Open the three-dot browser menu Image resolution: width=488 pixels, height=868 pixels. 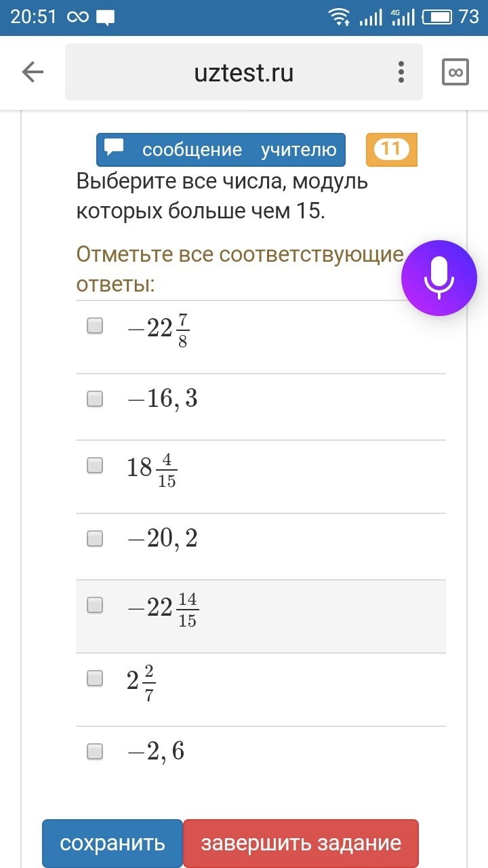401,72
